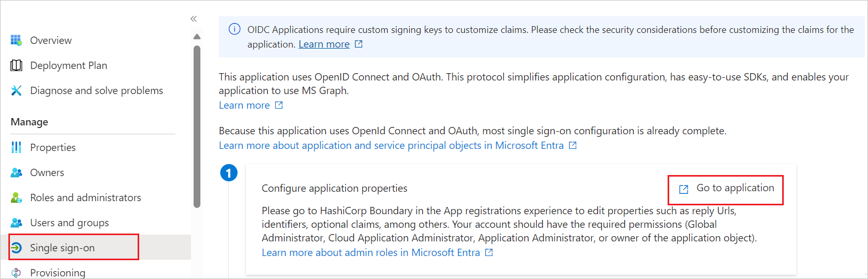
Task: Click the step 1 numbered circle
Action: 229,172
